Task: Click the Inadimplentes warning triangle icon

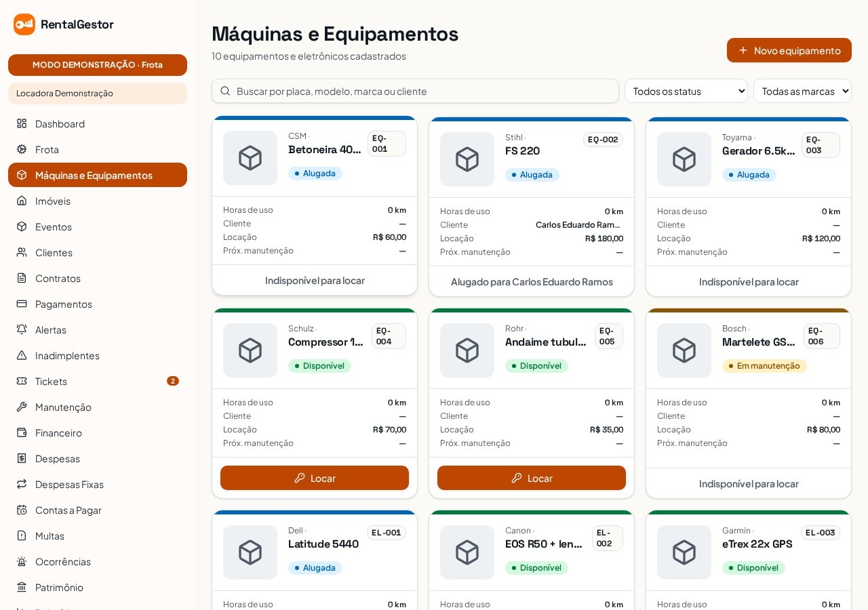Action: tap(22, 355)
